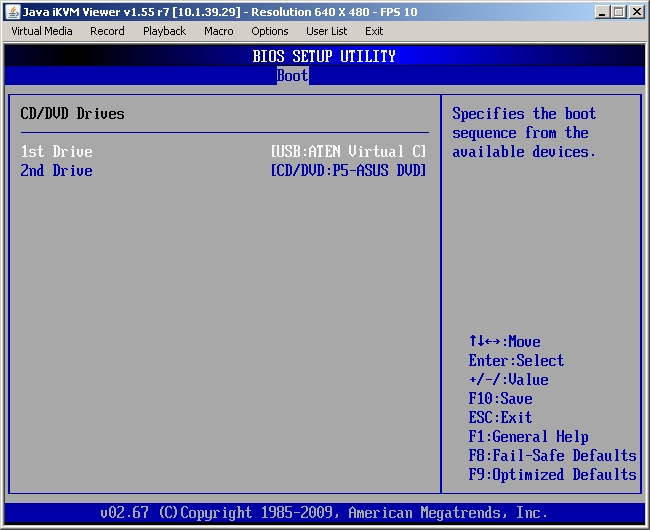Click the arrows Move help line
The height and width of the screenshot is (530, 650).
(x=504, y=341)
